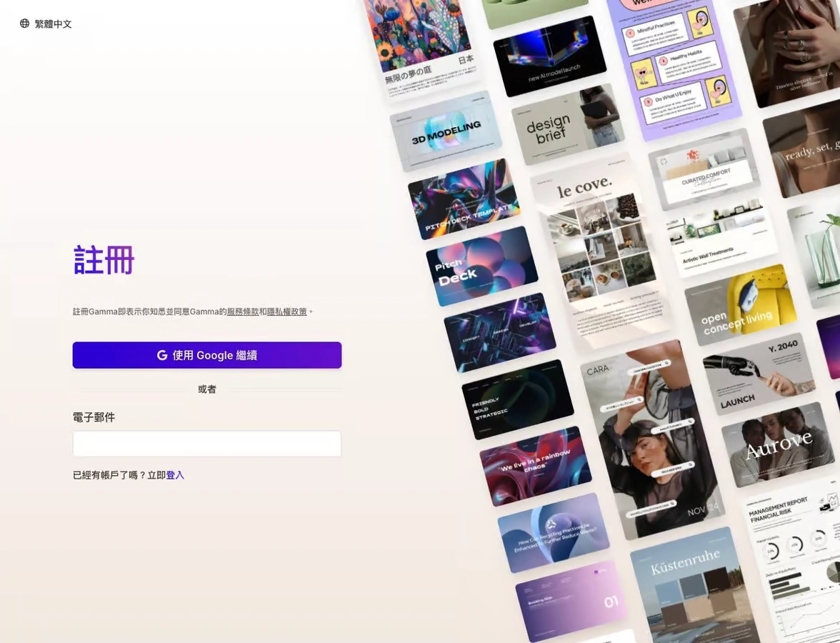This screenshot has height=643, width=840.
Task: Click the Google G logo icon
Action: [x=161, y=355]
